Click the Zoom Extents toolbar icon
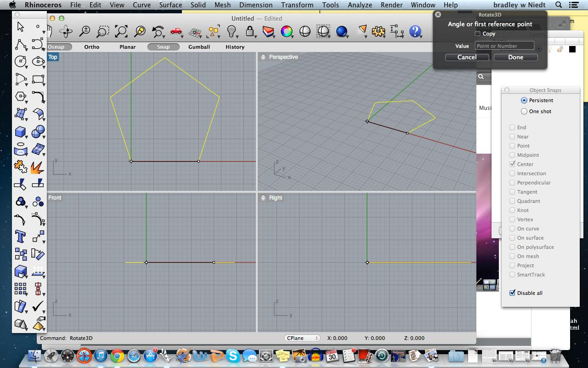This screenshot has width=588, height=368. 121,31
